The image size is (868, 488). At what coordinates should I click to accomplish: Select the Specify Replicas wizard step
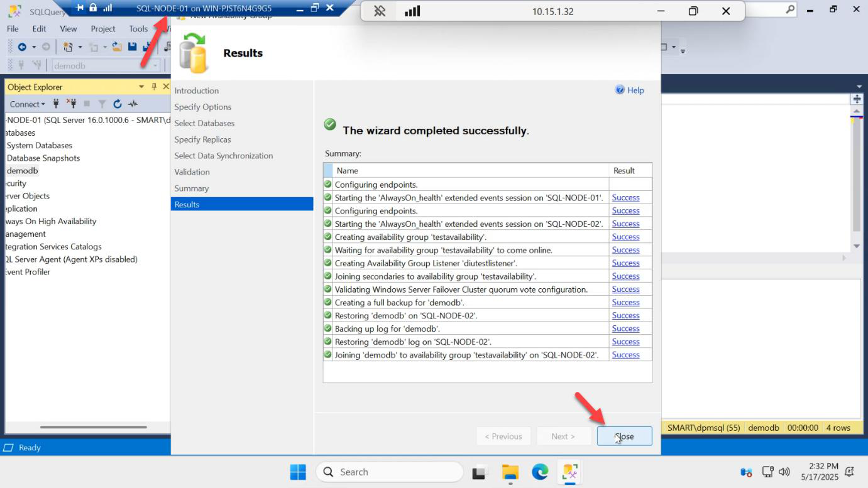coord(202,139)
